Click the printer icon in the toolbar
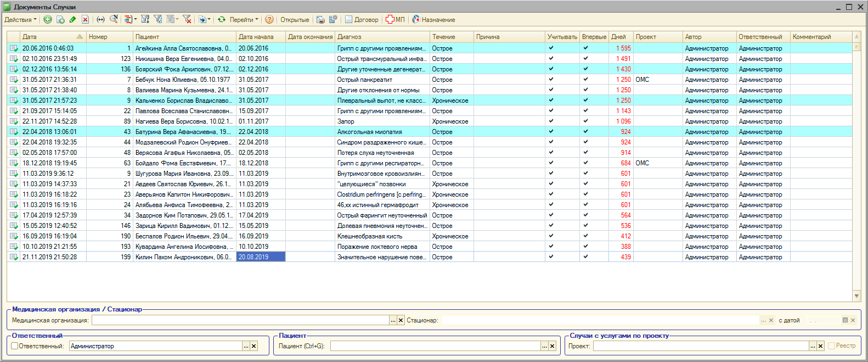 tap(320, 20)
